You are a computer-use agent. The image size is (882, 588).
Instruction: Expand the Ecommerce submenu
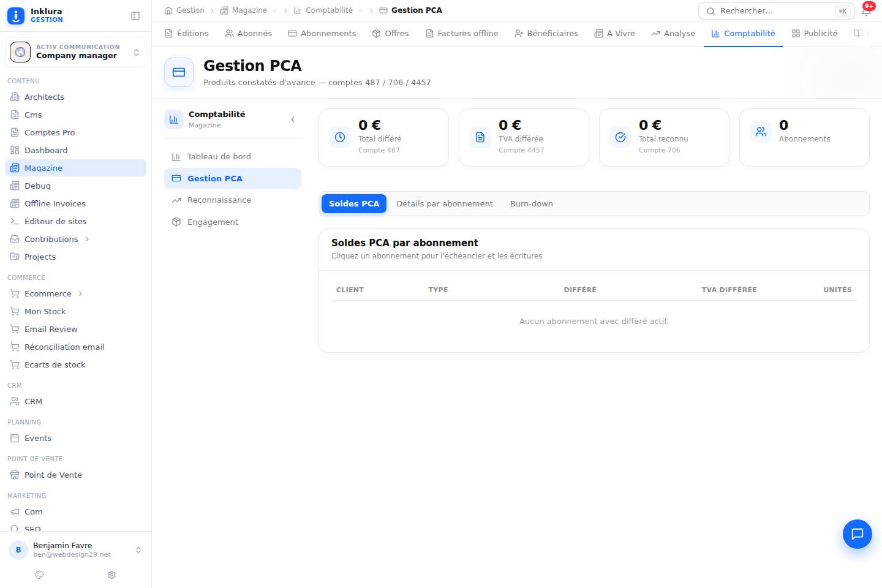[80, 293]
